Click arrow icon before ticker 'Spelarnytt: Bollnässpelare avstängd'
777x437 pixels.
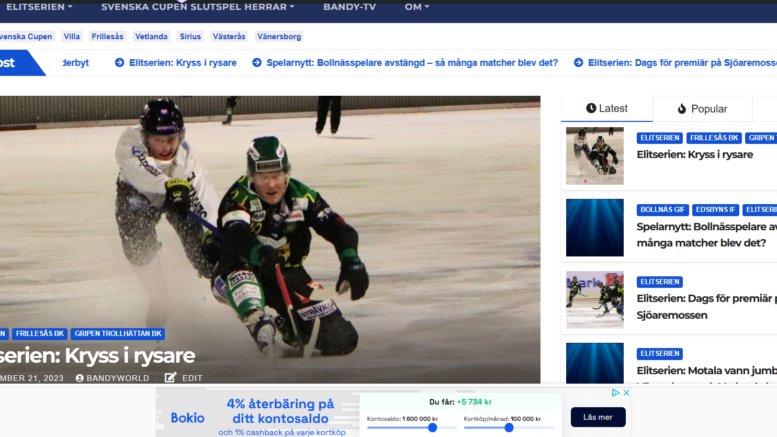pos(256,62)
